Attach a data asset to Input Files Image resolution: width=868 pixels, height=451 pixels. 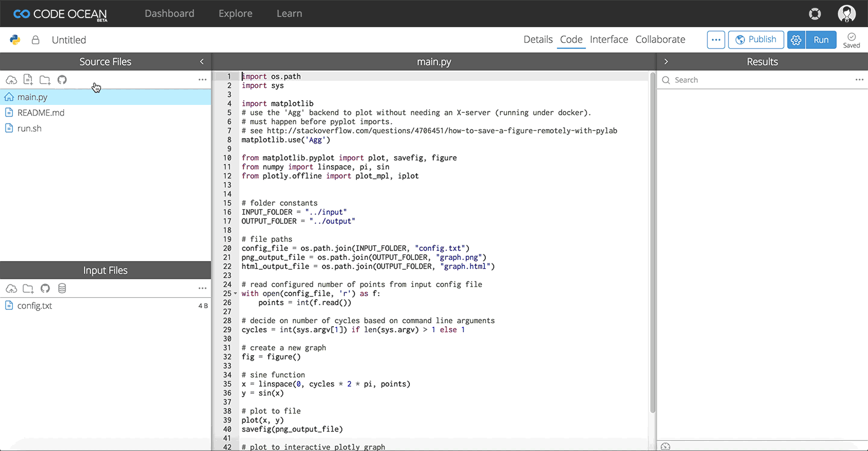click(x=61, y=288)
